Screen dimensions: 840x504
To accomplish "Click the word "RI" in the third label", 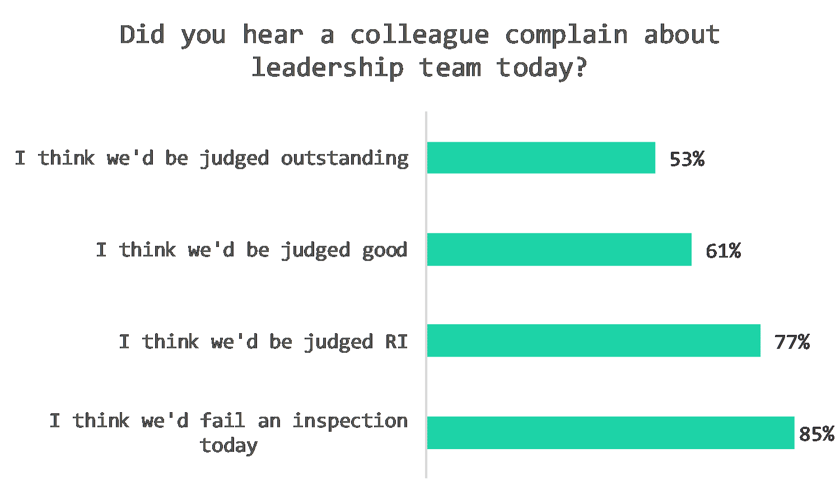I will coord(396,342).
